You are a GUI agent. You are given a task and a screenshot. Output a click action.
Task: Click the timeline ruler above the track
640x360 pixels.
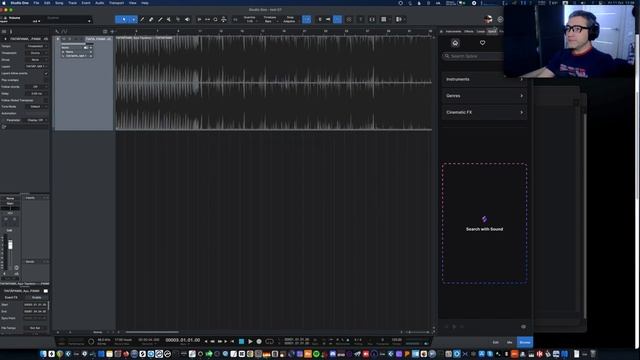pos(273,31)
